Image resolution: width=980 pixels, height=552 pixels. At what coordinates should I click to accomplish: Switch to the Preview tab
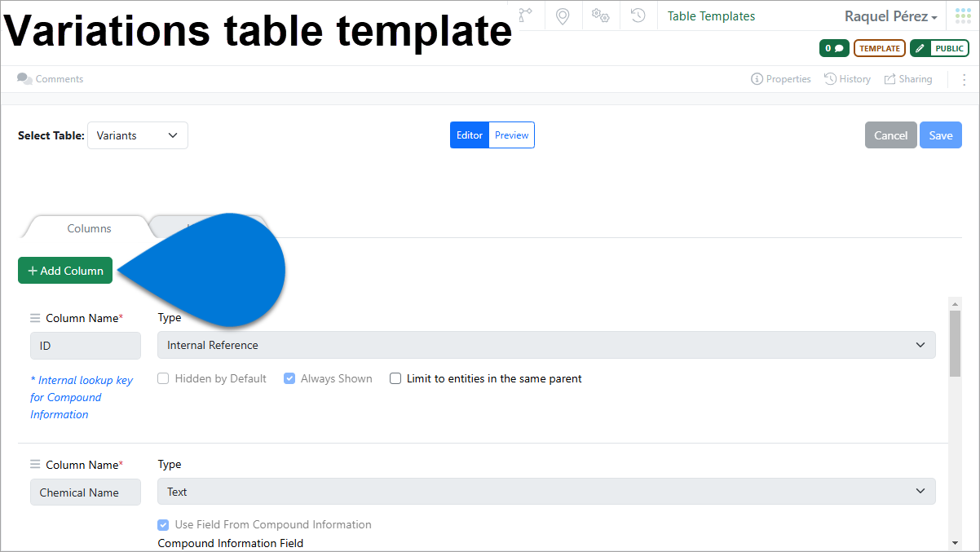point(511,135)
